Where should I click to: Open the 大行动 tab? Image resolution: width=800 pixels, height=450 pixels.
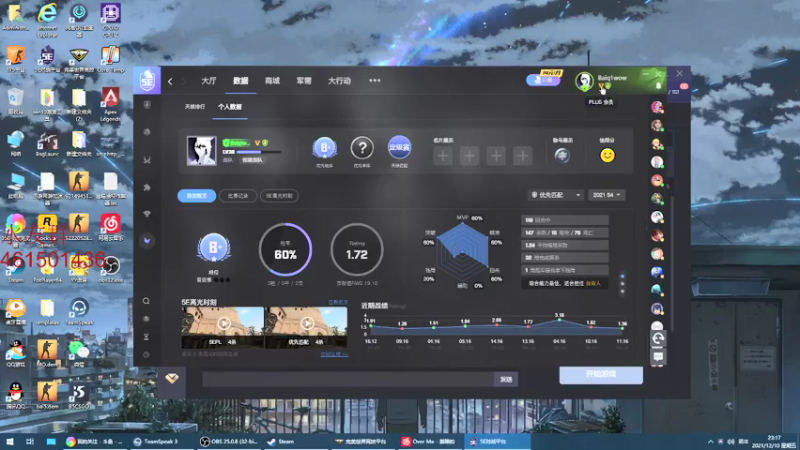(339, 81)
